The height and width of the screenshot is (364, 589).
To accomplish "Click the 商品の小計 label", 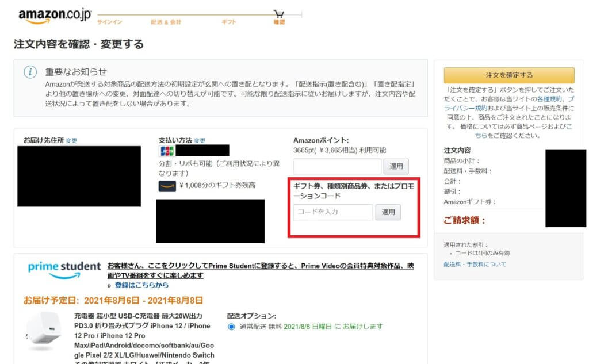I will (462, 161).
